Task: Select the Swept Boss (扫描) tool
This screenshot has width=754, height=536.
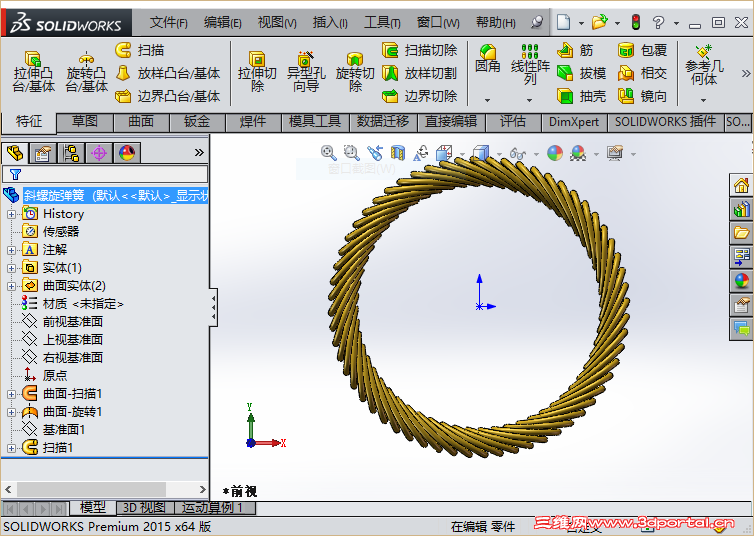Action: pos(140,50)
